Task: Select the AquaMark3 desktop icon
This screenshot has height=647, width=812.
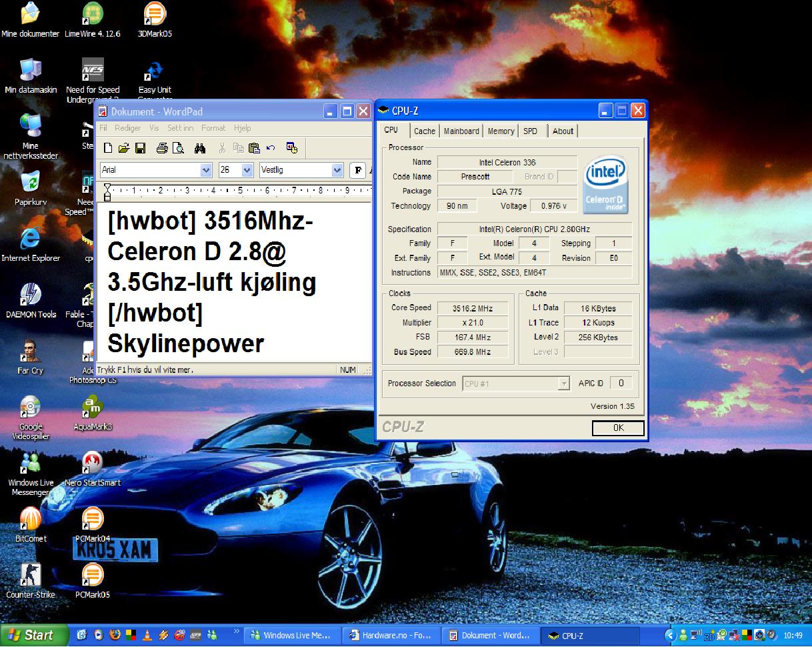Action: [92, 413]
